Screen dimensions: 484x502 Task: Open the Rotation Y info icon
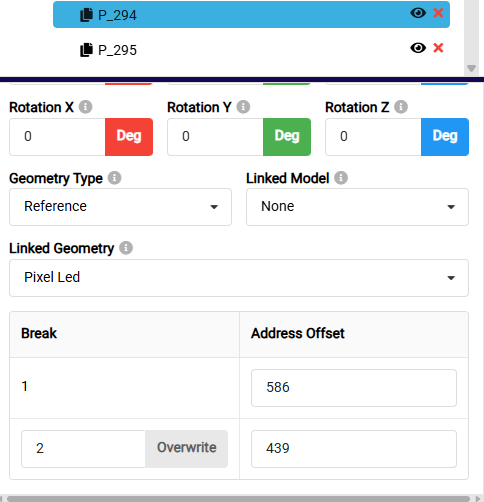click(243, 107)
